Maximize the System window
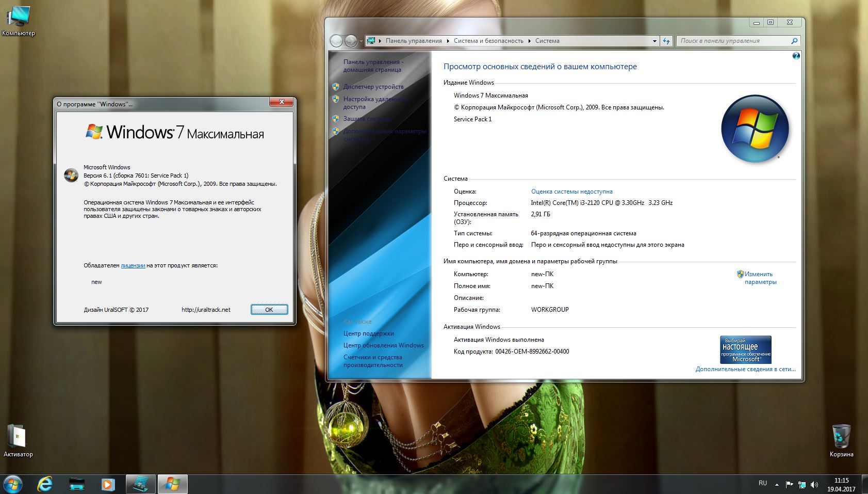The image size is (868, 494). [771, 22]
